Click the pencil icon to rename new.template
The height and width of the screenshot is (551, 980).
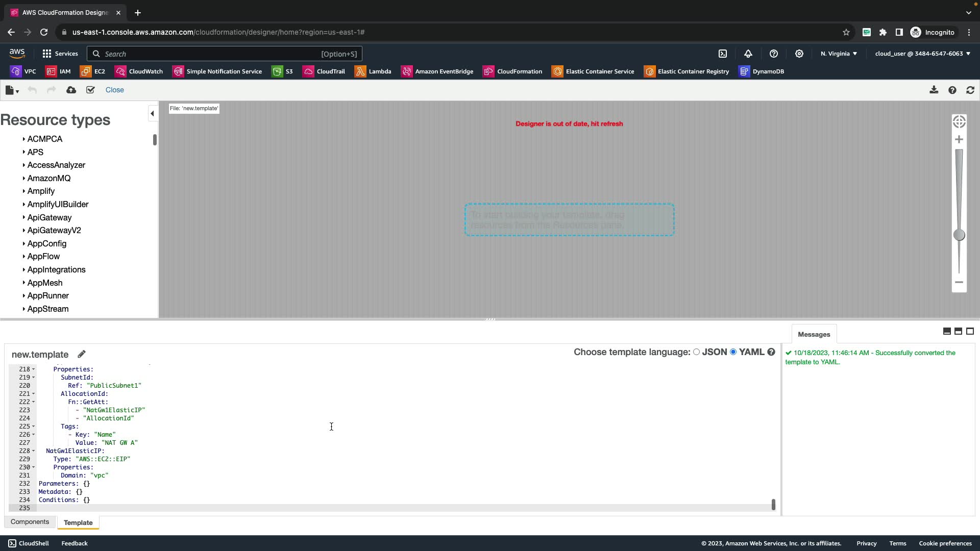point(82,354)
